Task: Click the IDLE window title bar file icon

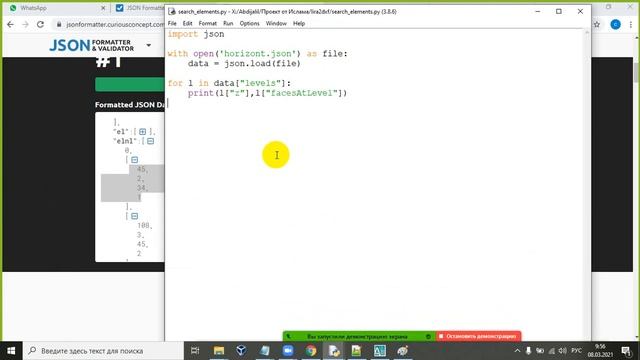Action: coord(172,11)
